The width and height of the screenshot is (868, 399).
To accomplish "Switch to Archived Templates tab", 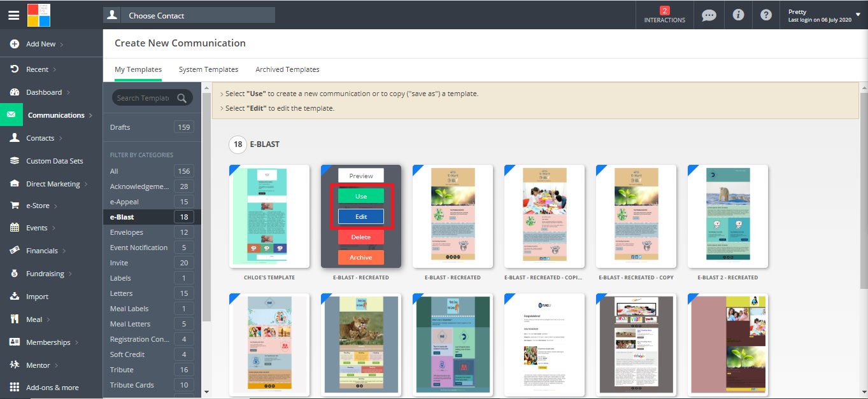I will 287,69.
